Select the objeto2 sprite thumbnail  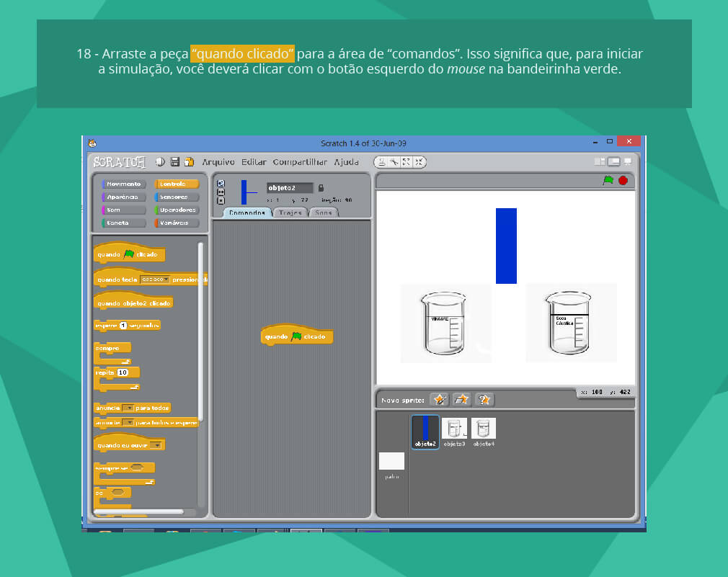pos(425,431)
